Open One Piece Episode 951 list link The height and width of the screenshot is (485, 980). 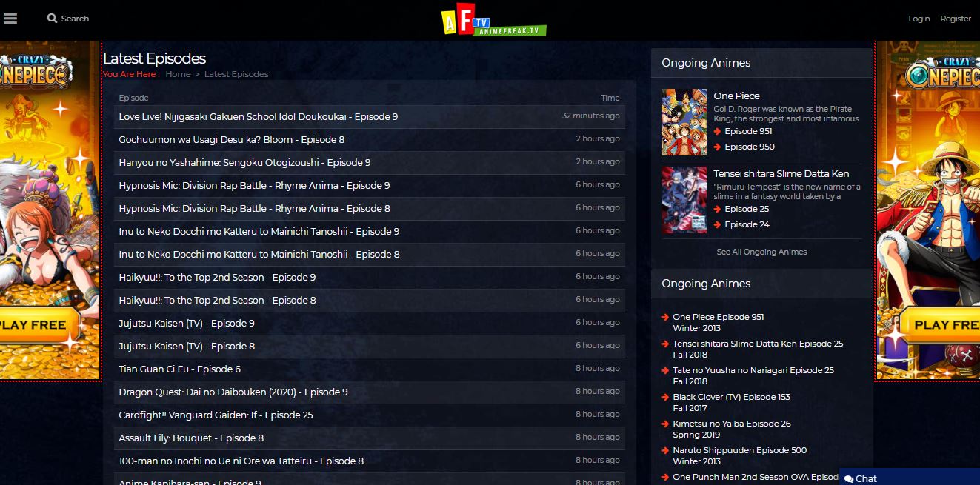coord(718,317)
